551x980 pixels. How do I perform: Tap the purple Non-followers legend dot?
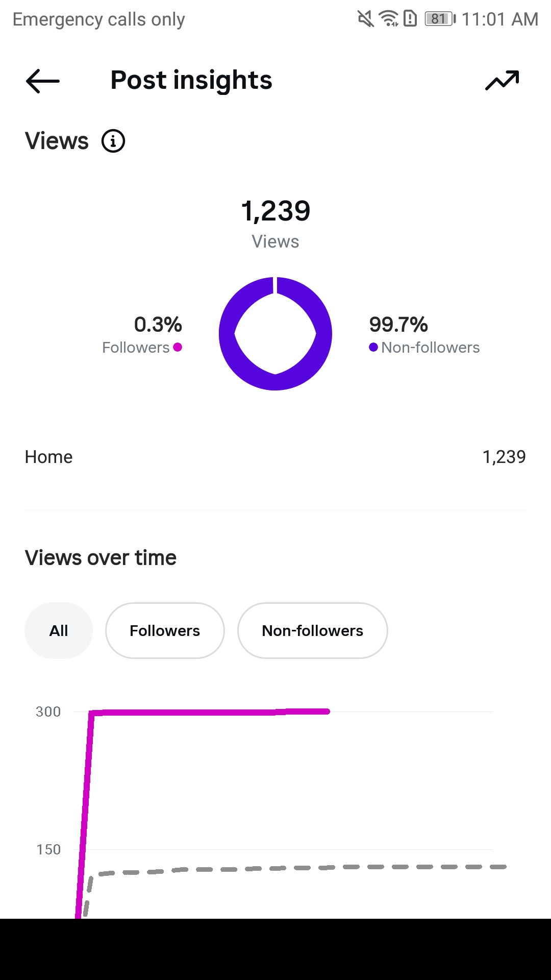373,348
